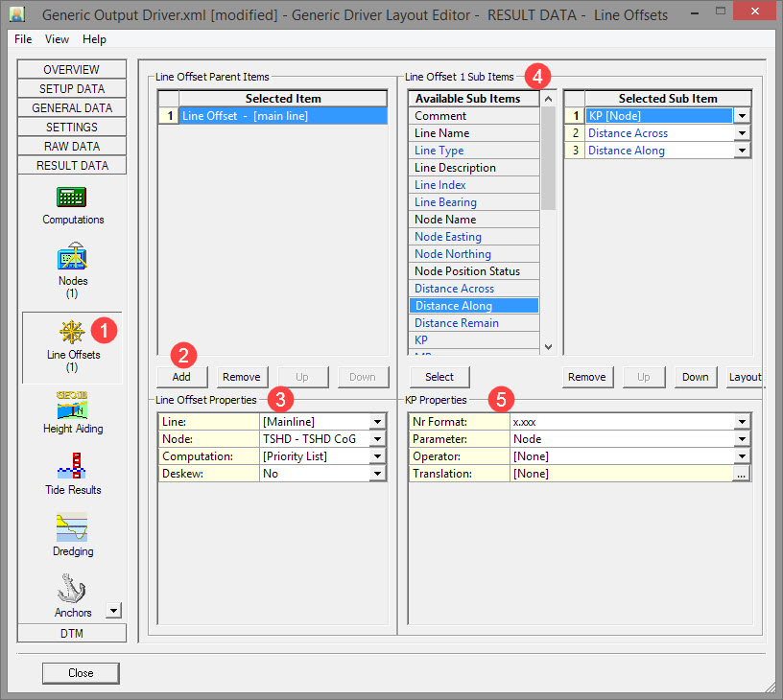
Task: Click the Line Offsets compass icon
Action: coord(72,332)
